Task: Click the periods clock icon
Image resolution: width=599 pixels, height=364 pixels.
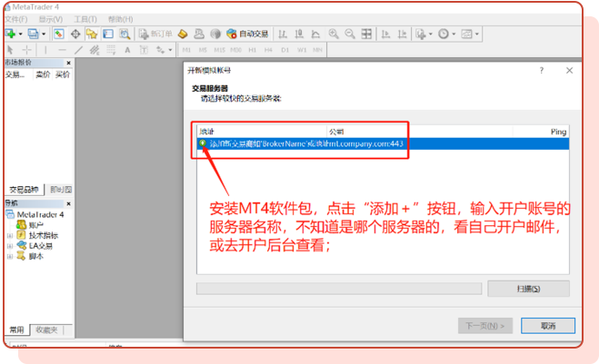Action: [x=444, y=34]
